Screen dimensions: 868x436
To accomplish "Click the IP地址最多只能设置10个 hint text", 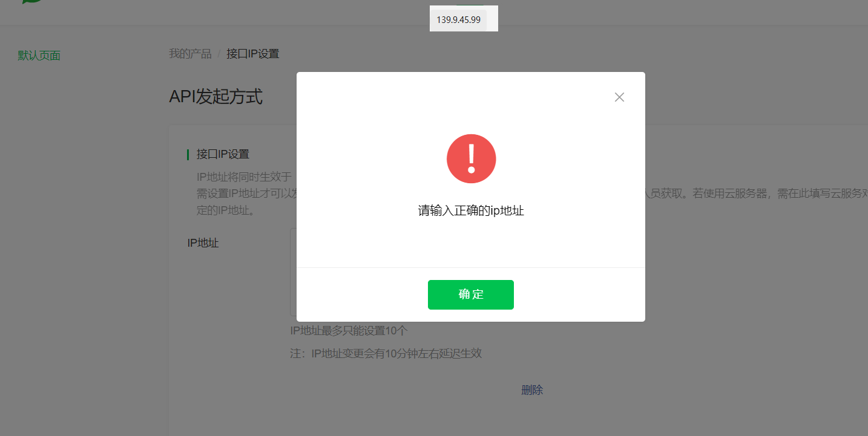I will point(349,331).
